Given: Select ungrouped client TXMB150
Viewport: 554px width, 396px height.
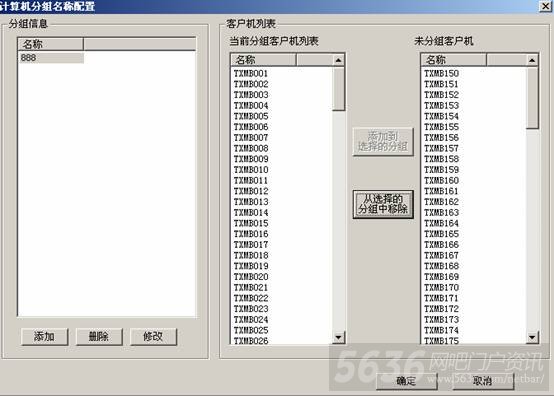Looking at the screenshot, I should [441, 73].
